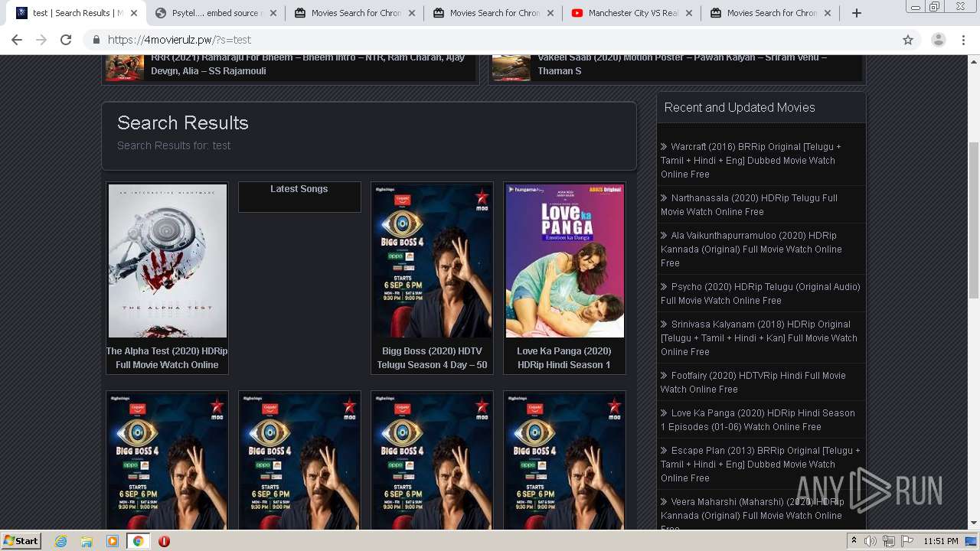Go back to the previous page

[17, 40]
